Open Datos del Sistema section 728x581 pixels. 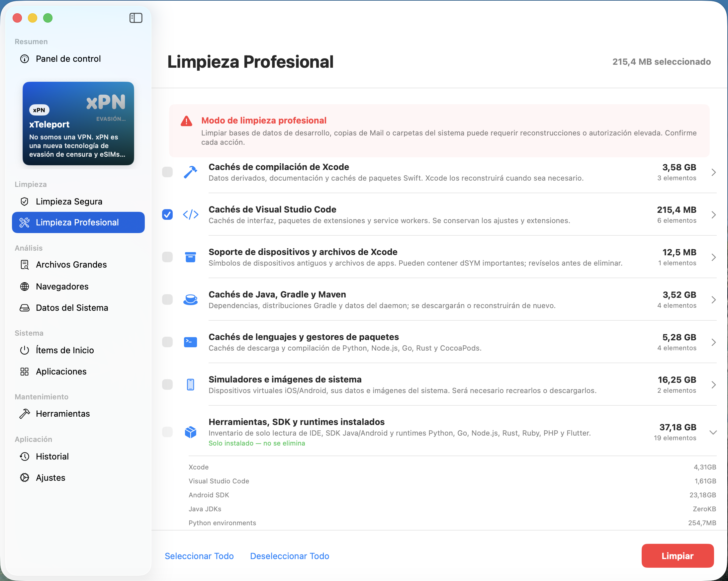pos(78,308)
